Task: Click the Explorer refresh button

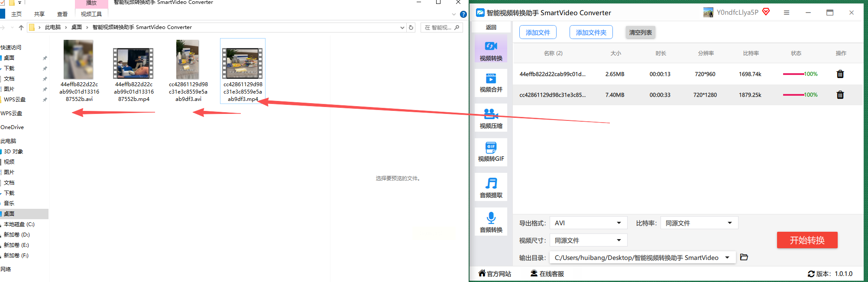Action: click(411, 27)
